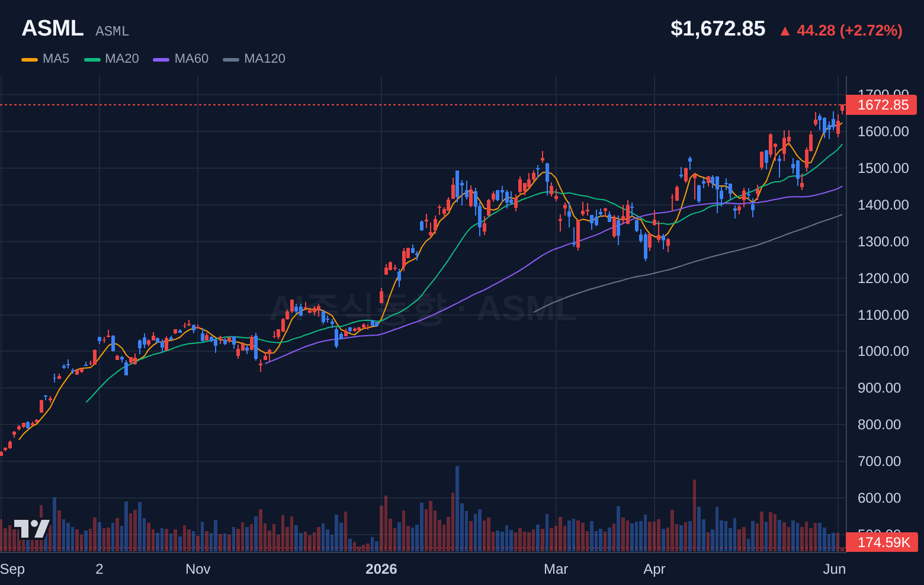Click the 1600.00 price axis label
The width and height of the screenshot is (924, 585).
[883, 131]
